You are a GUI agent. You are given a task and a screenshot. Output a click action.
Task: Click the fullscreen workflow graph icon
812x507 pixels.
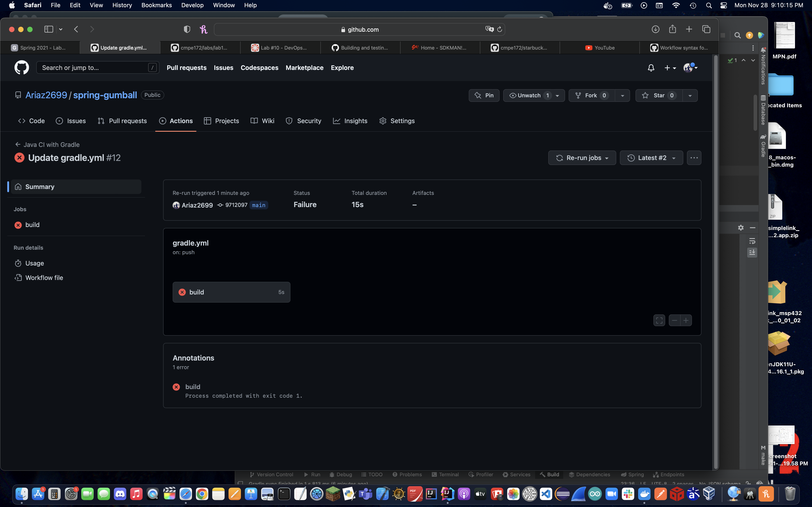(x=659, y=320)
